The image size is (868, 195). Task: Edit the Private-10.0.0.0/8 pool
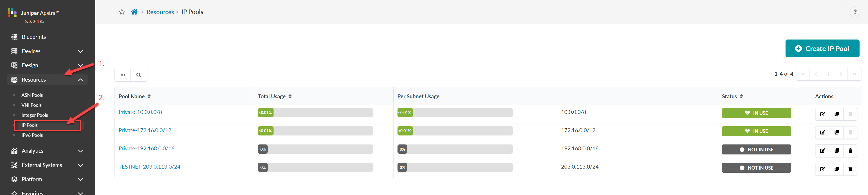[x=822, y=114]
